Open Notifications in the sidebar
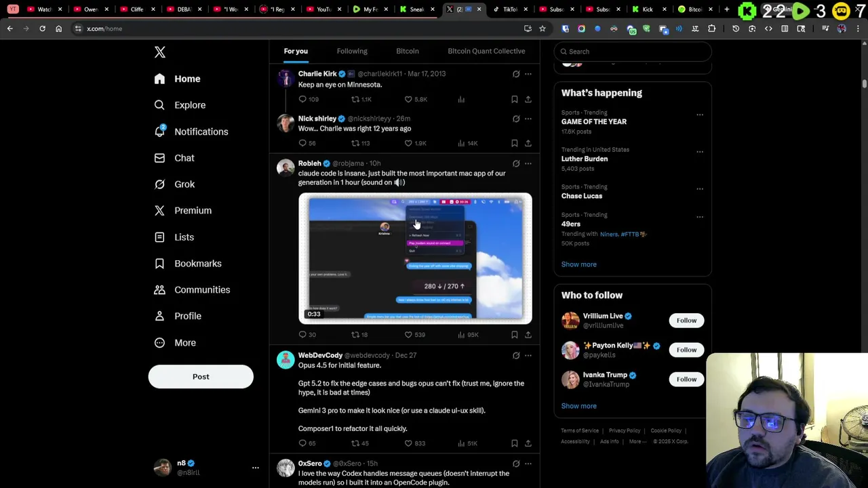The image size is (868, 488). (191, 131)
